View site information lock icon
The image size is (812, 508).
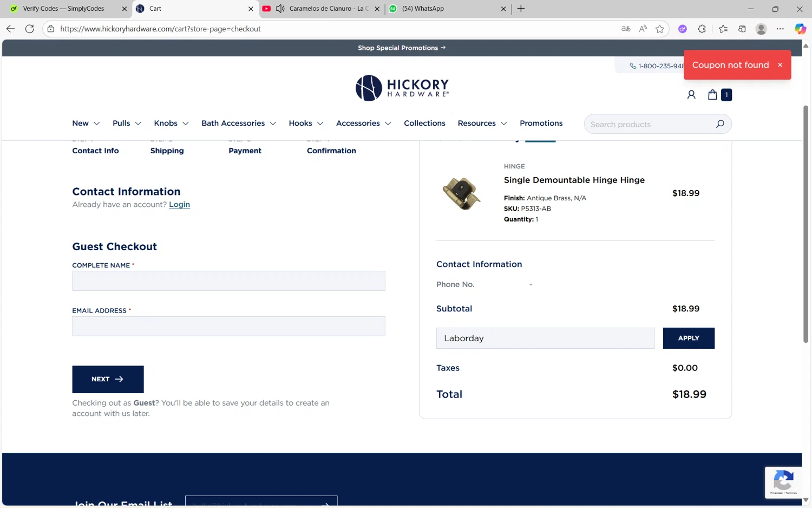pos(51,29)
